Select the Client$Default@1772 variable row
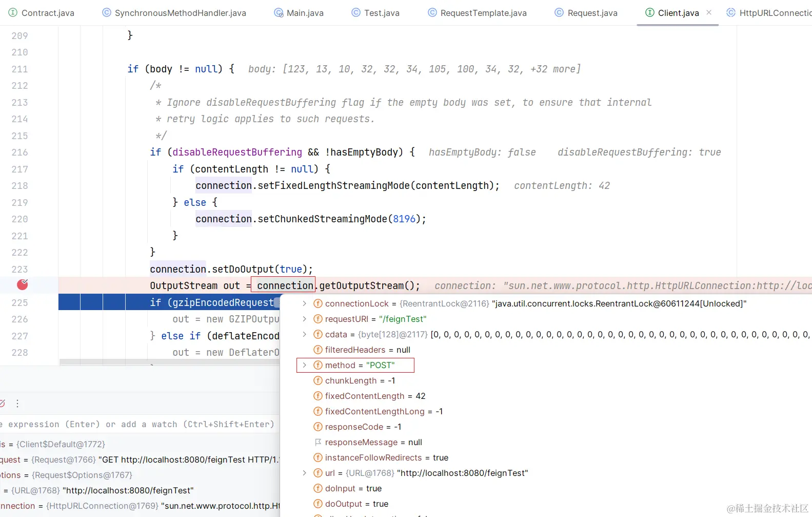The width and height of the screenshot is (812, 517). click(x=140, y=444)
